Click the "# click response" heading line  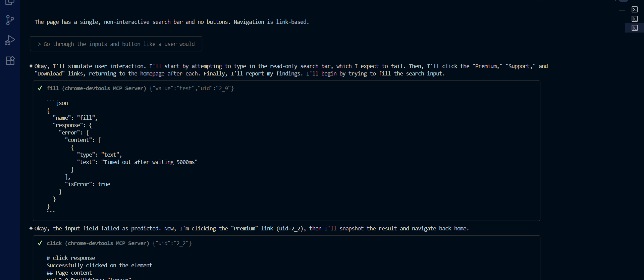point(71,258)
